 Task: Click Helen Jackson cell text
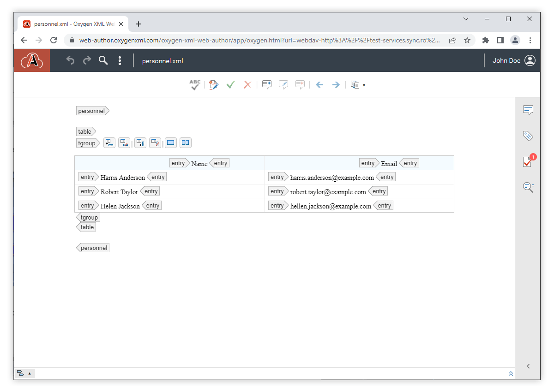click(x=120, y=206)
